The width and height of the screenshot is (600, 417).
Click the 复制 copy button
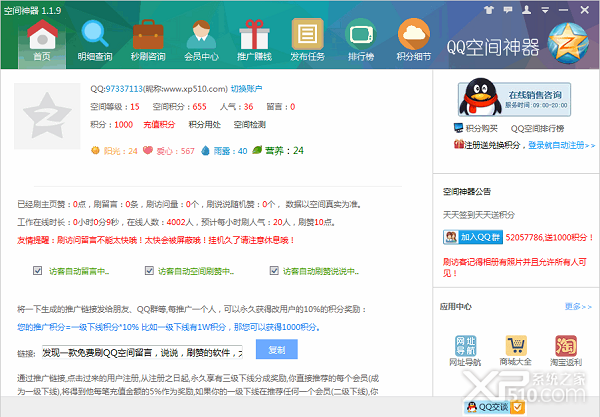click(277, 350)
